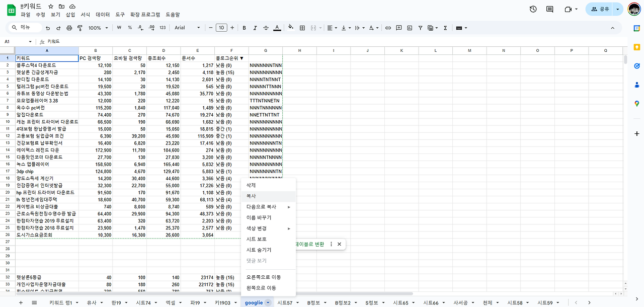Star the document next to the title
This screenshot has width=644, height=307.
click(51, 6)
